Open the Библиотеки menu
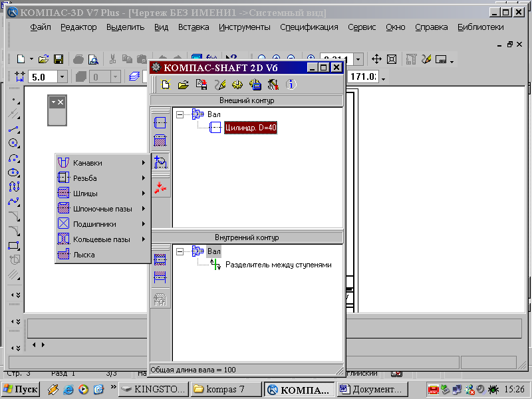532x399 pixels. point(480,27)
